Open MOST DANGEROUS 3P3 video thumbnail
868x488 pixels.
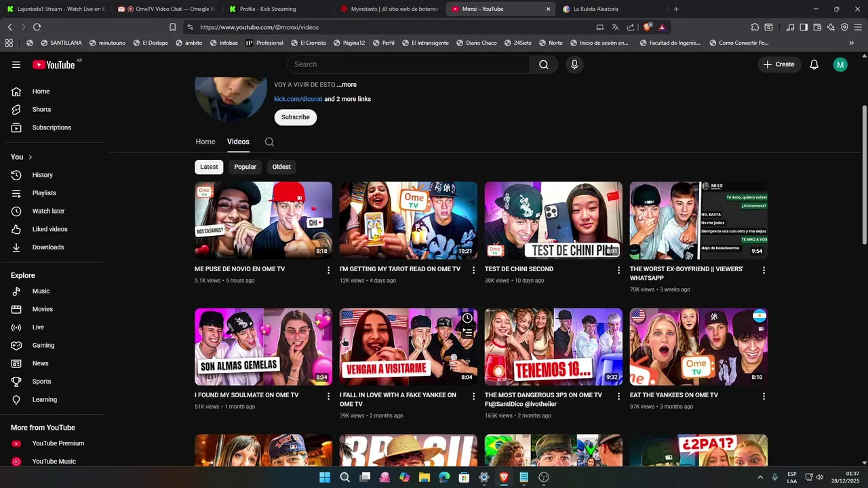(553, 347)
